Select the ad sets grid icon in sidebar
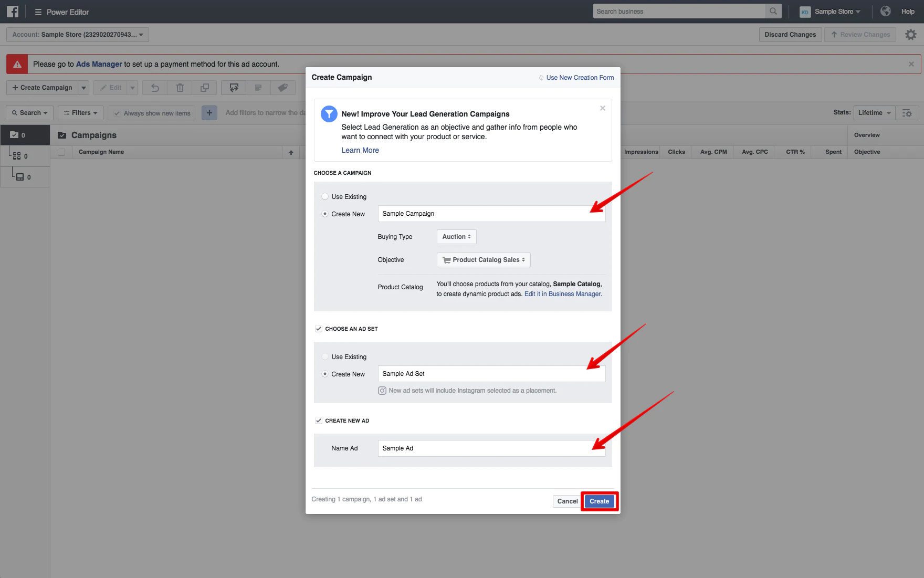Screen dimensions: 924x578 point(17,156)
